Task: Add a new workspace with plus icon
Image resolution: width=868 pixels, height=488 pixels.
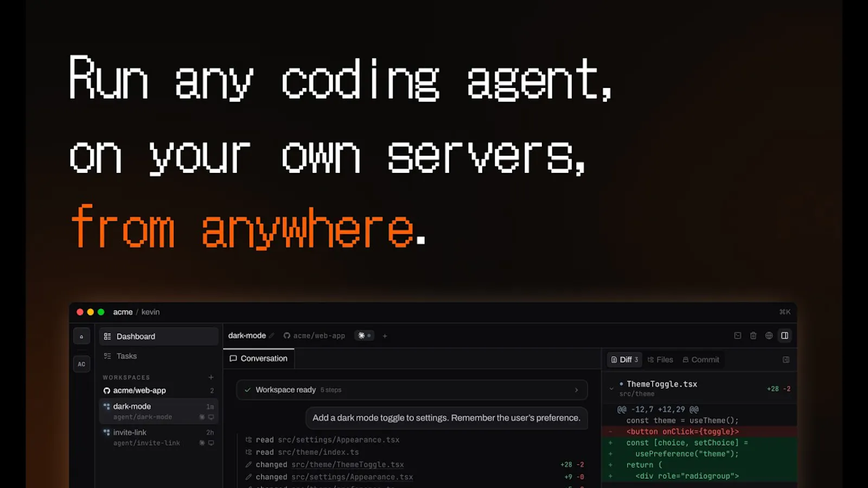Action: pyautogui.click(x=211, y=377)
